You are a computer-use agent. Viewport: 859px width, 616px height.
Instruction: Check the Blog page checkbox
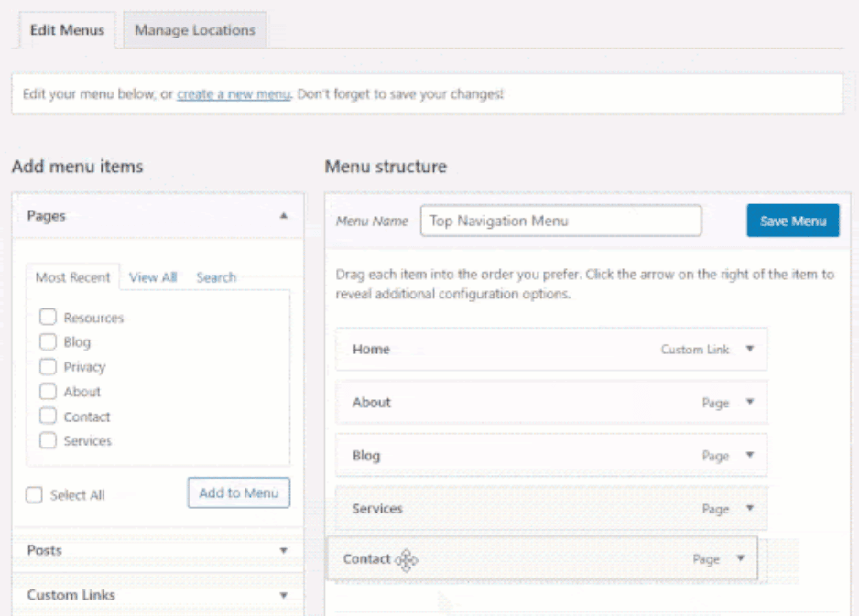click(x=48, y=341)
